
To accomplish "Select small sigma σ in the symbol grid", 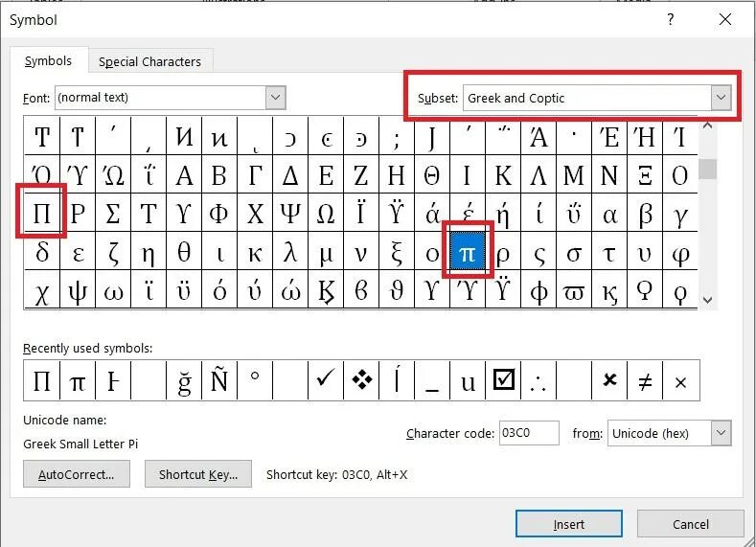I will pos(574,252).
